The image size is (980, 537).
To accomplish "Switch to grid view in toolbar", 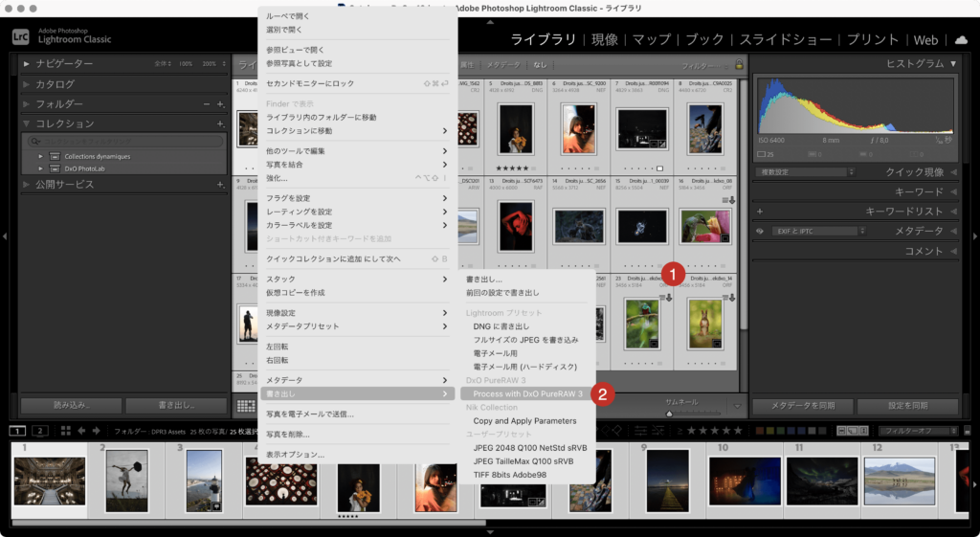I will 246,406.
